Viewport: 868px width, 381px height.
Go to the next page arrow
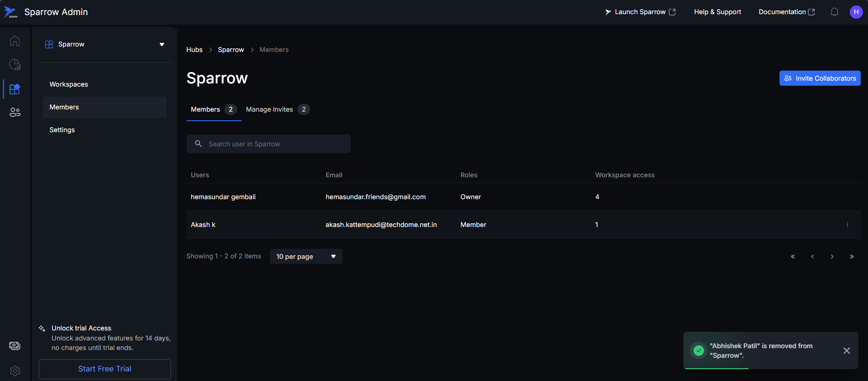pos(832,257)
